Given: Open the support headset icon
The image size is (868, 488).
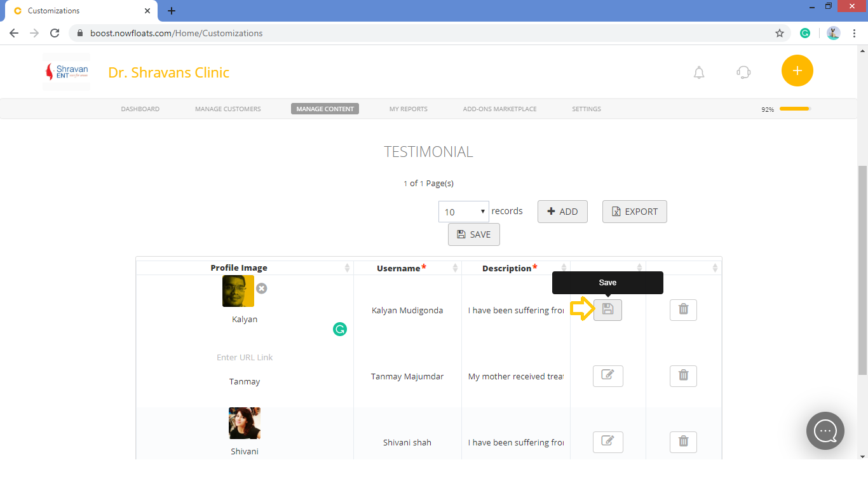Looking at the screenshot, I should coord(743,72).
